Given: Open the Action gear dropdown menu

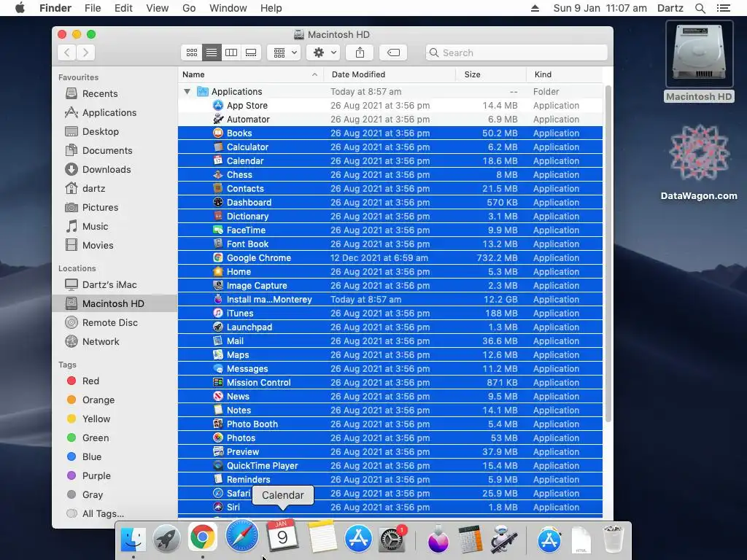Looking at the screenshot, I should [x=323, y=52].
